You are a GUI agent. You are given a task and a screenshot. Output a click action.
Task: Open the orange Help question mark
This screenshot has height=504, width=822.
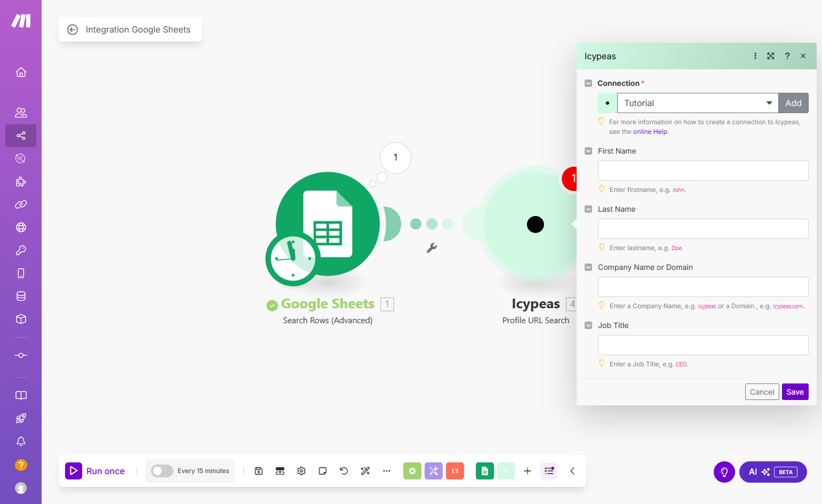21,465
